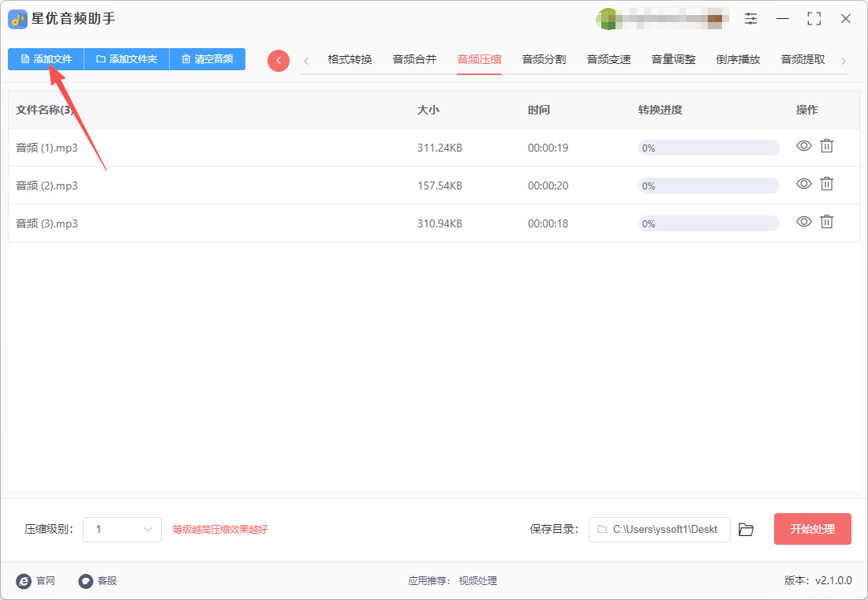868x600 pixels.
Task: Open the 压缩级别 compression level dropdown
Action: 122,530
